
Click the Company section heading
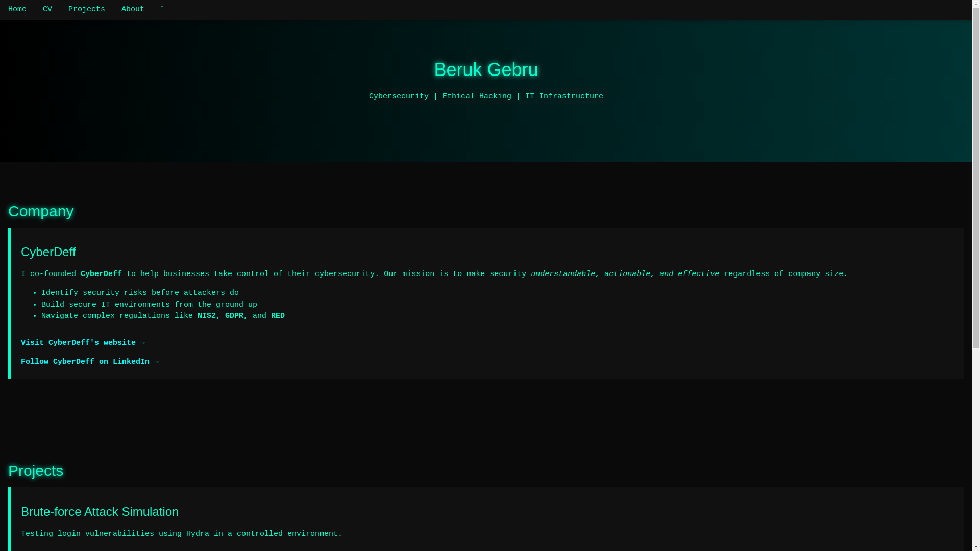pyautogui.click(x=41, y=211)
